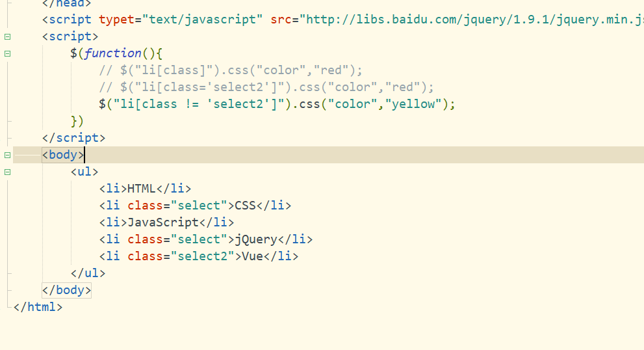Click the HTML list item line

click(145, 189)
